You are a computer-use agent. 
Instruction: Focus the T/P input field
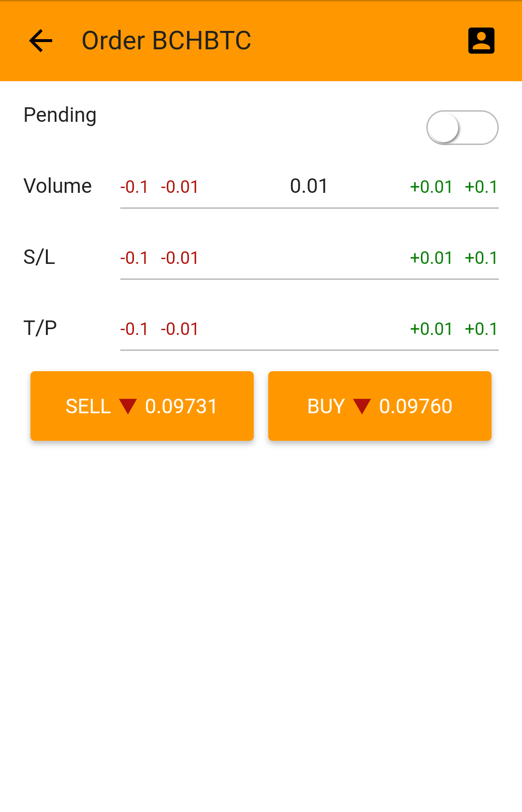coord(304,329)
